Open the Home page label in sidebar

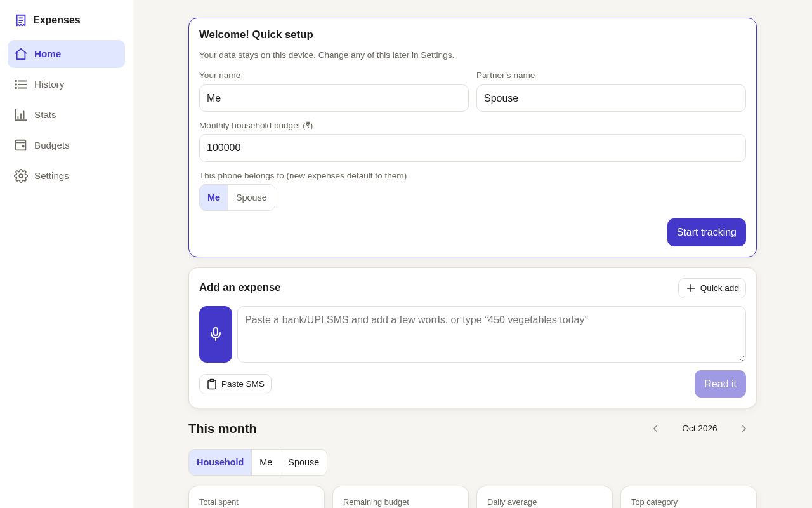[48, 54]
